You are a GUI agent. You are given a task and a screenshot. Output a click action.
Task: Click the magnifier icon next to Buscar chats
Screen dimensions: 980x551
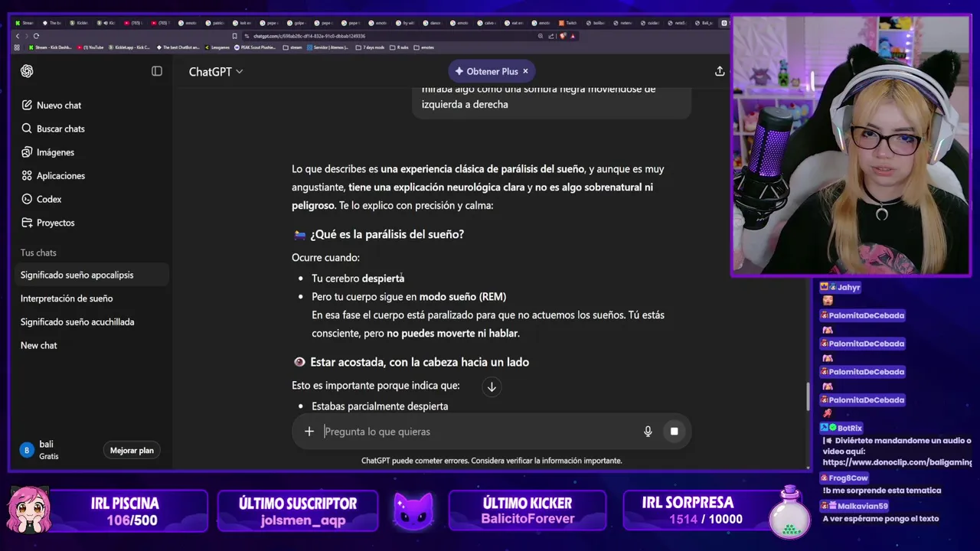click(27, 129)
